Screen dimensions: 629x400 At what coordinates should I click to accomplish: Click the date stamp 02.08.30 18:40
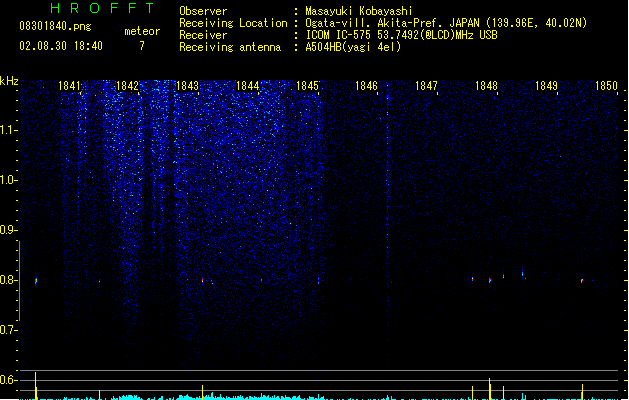[61, 46]
